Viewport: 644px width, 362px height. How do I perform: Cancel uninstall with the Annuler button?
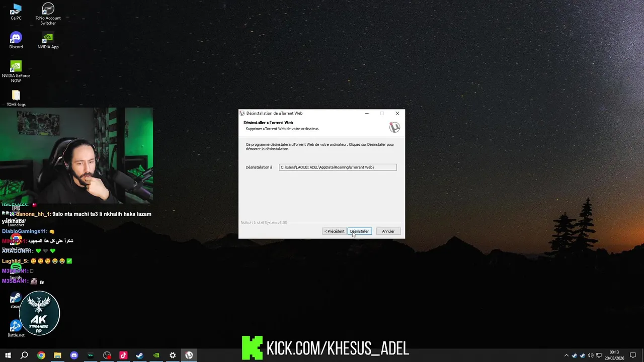point(388,231)
